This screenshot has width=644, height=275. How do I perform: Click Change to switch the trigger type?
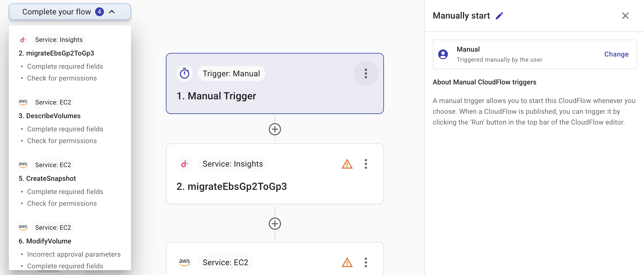[616, 54]
